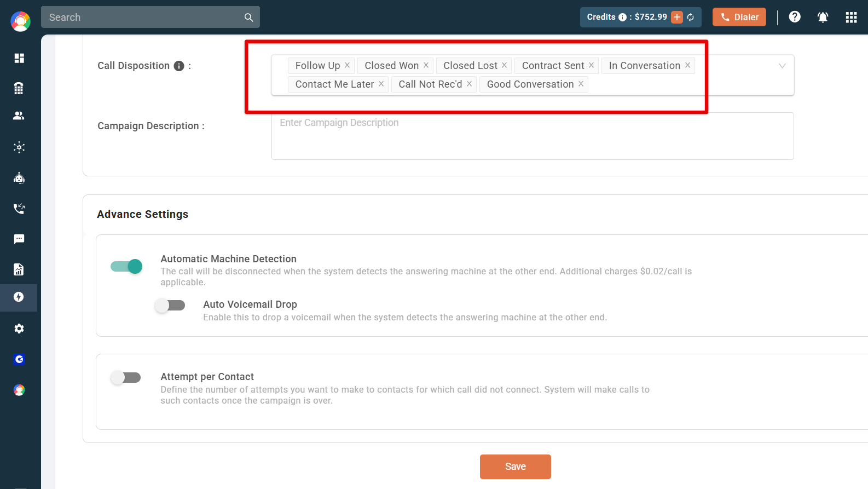
Task: Open the reports document icon in sidebar
Action: point(19,269)
